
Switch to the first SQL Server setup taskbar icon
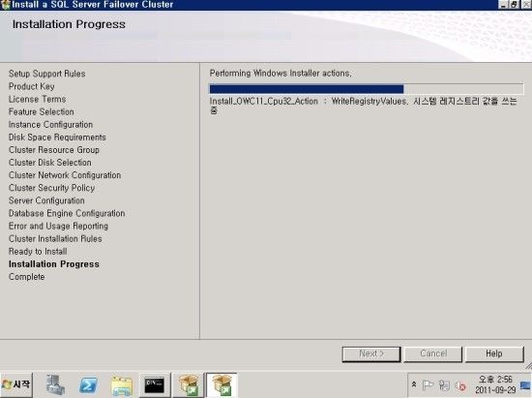189,385
